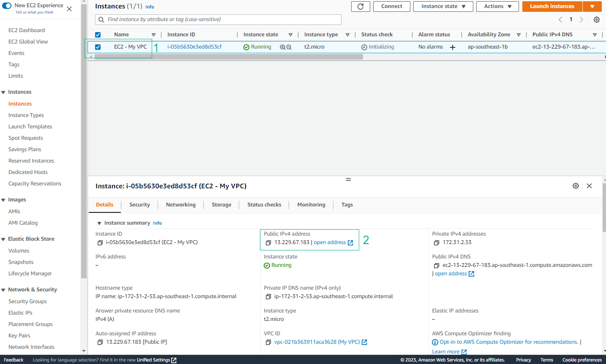Image resolution: width=606 pixels, height=364 pixels.
Task: Open Launch instances split arrow
Action: pyautogui.click(x=592, y=6)
